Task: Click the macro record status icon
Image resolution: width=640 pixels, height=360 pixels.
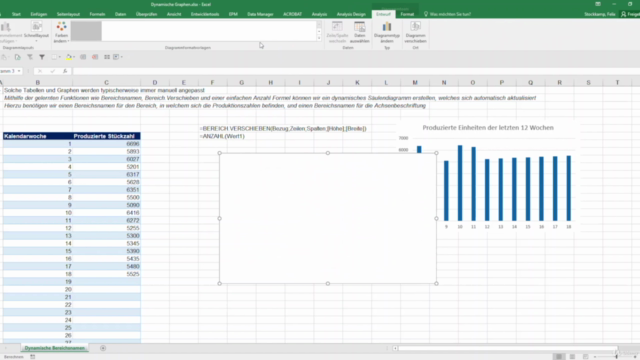Action: point(33,357)
